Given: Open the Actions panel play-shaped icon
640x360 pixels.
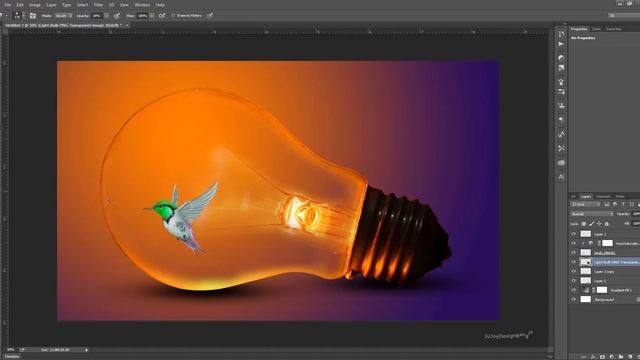Looking at the screenshot, I should pos(561,44).
